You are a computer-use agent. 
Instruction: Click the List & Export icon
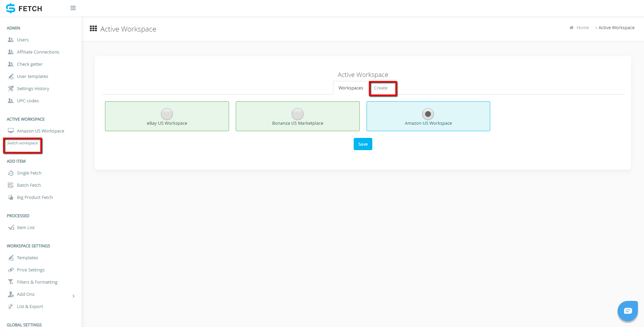(11, 306)
